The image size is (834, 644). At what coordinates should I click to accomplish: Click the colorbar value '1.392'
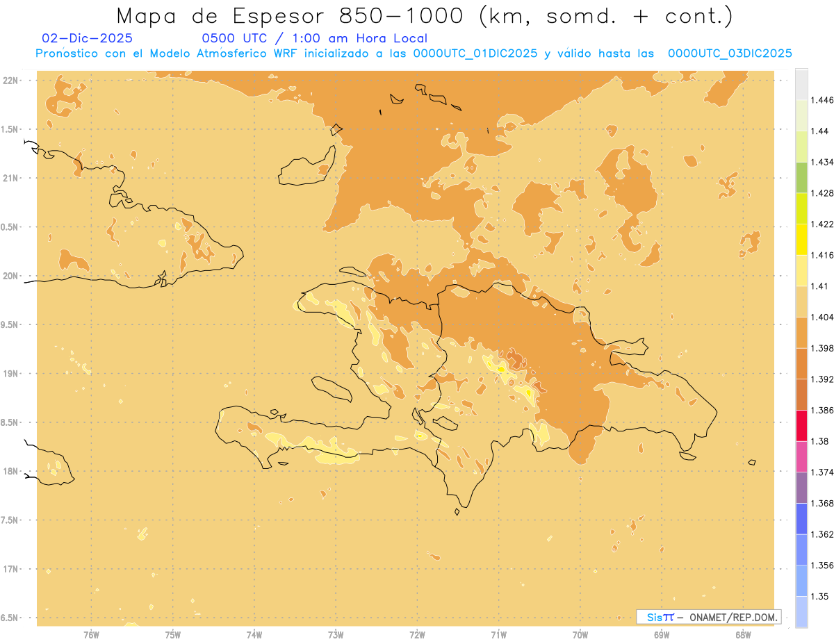[x=822, y=379]
